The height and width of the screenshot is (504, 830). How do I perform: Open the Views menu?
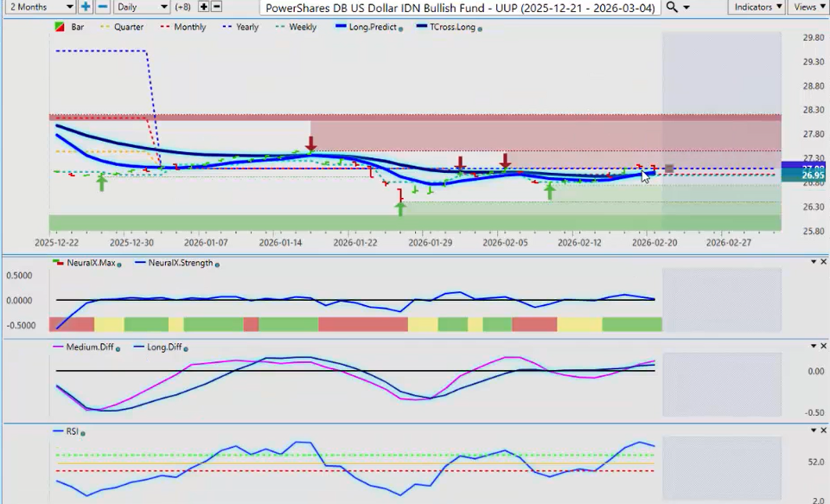[808, 7]
